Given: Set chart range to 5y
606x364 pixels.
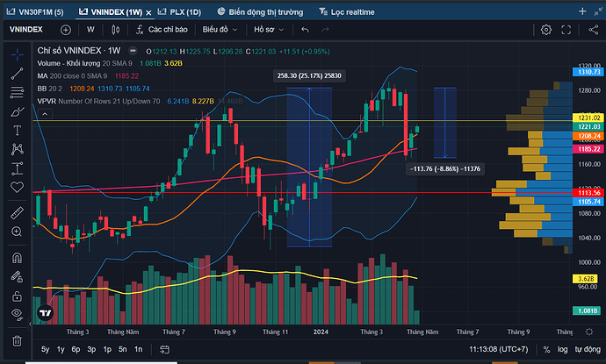Looking at the screenshot, I should pos(45,350).
